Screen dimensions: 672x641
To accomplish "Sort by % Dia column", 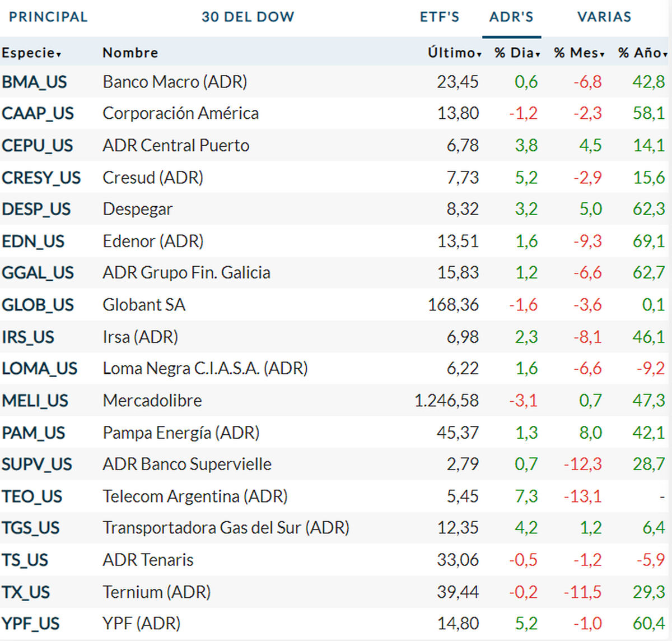I will point(517,53).
